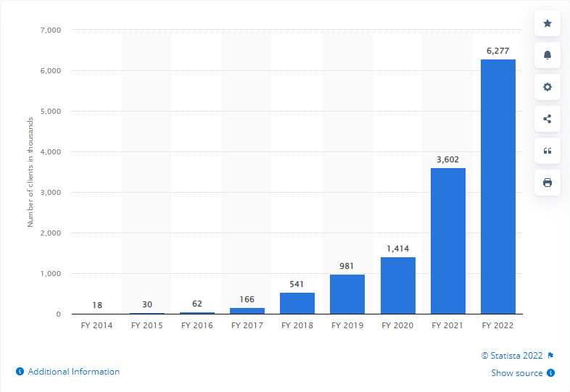This screenshot has height=392, width=570.
Task: Click the share icon
Action: click(x=547, y=119)
